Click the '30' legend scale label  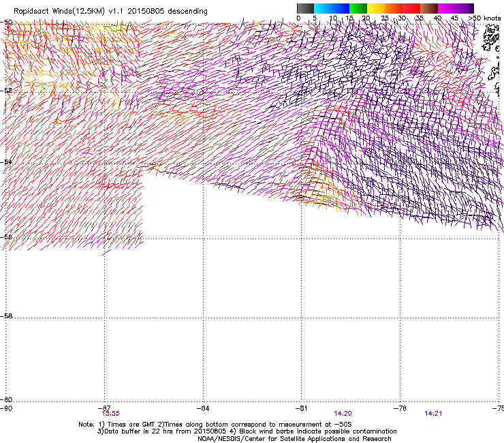[x=402, y=18]
